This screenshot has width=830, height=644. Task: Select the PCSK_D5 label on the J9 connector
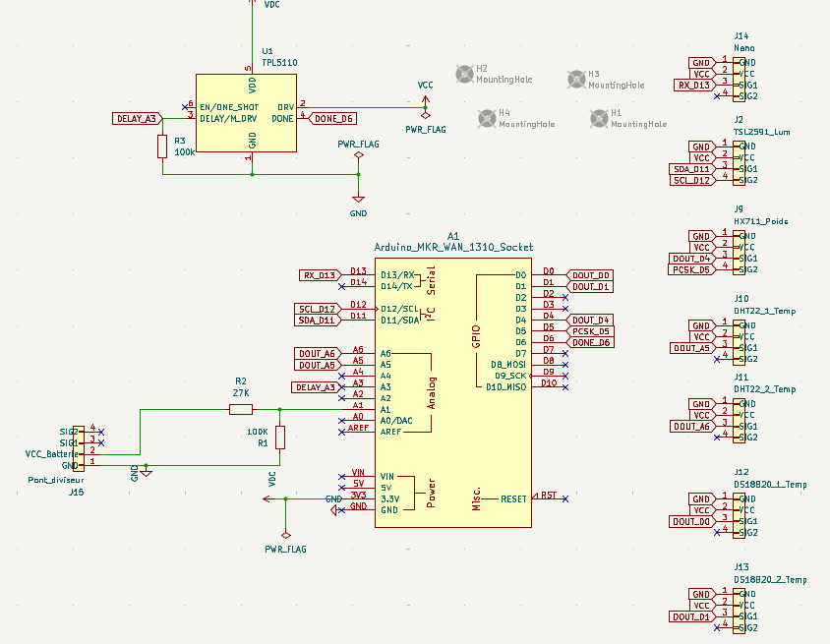(692, 269)
